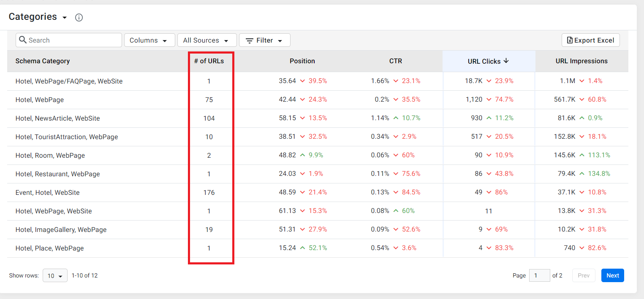Click into the Search field
644x299 pixels.
pyautogui.click(x=69, y=40)
